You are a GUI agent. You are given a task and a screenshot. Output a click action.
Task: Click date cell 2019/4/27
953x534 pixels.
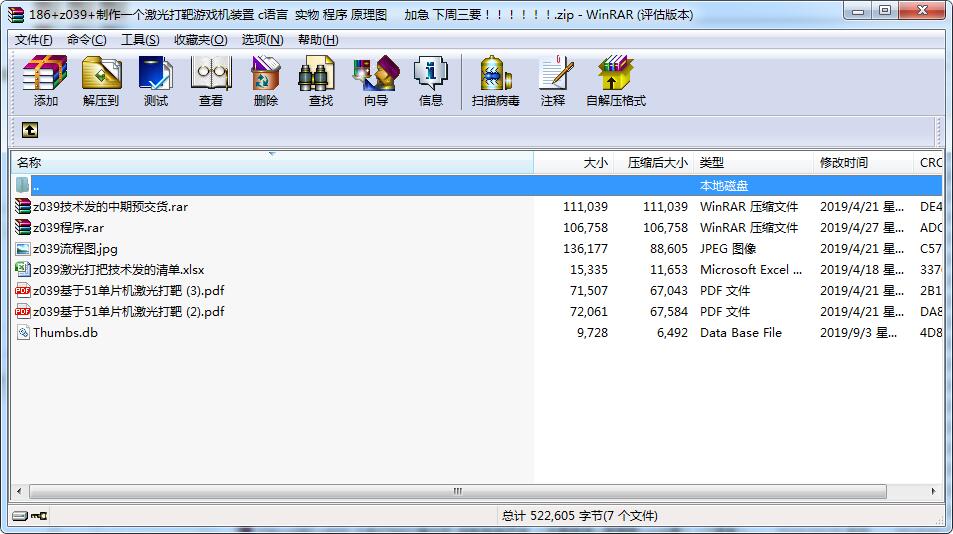coord(862,227)
